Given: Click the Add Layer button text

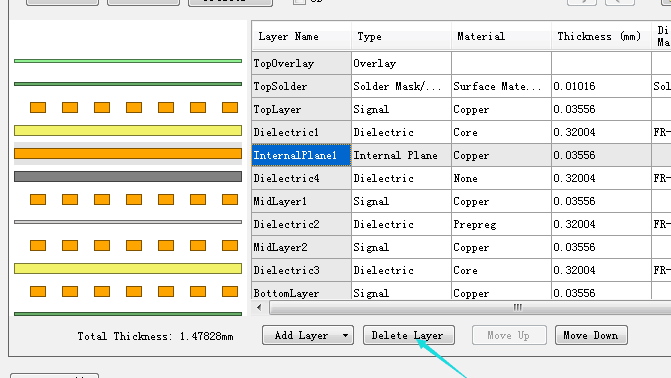Looking at the screenshot, I should [x=301, y=336].
